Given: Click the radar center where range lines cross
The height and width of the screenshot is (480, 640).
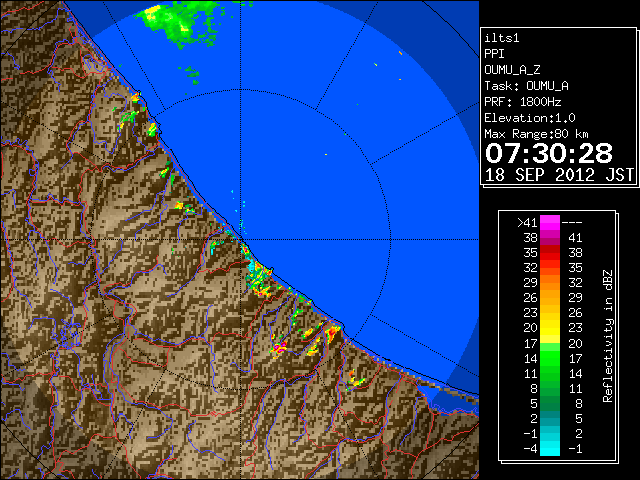Looking at the screenshot, I should 241,240.
